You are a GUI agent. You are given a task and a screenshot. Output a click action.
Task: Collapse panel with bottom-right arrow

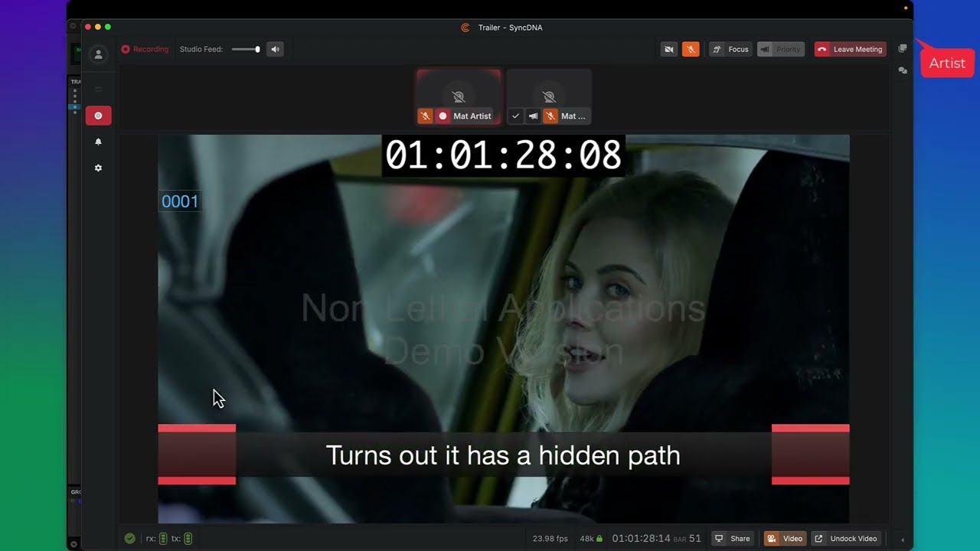coord(903,540)
